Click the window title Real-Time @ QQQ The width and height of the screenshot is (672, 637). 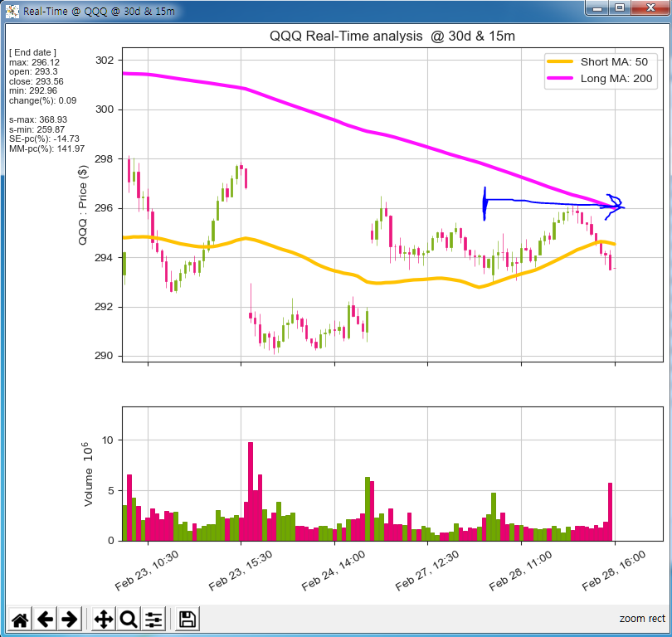click(99, 11)
